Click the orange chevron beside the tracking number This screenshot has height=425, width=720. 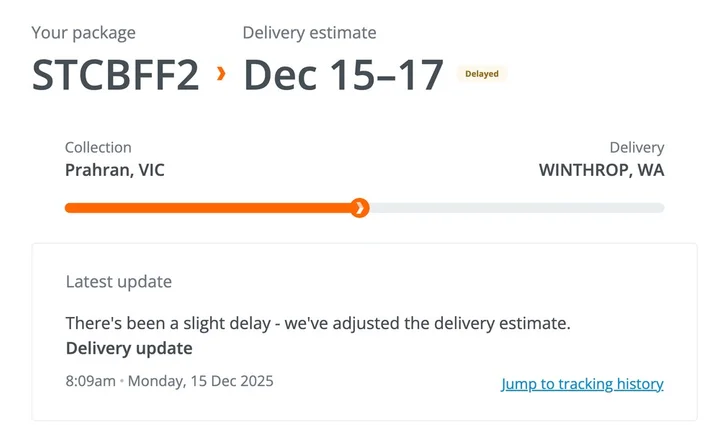coord(221,74)
